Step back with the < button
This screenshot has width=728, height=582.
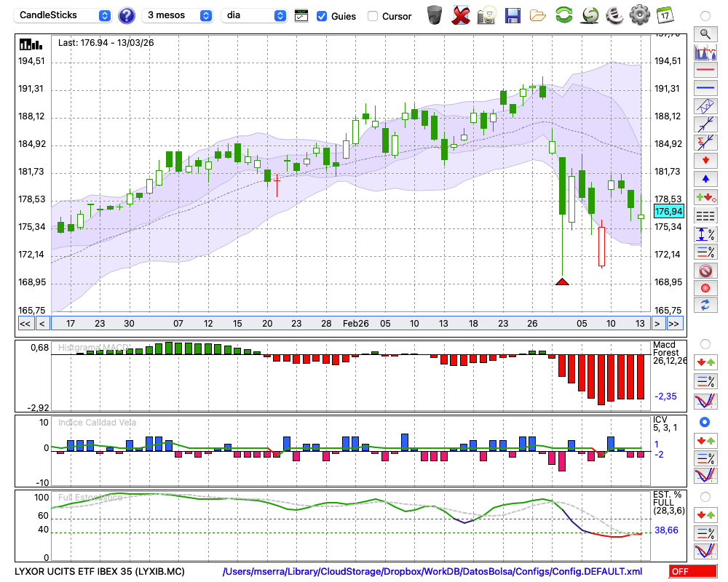42,324
